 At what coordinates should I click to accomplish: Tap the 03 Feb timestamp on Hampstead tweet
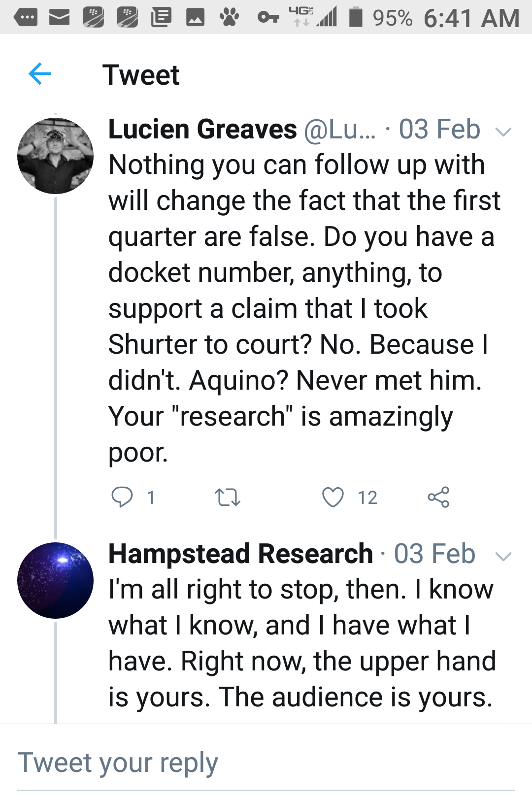tap(434, 554)
